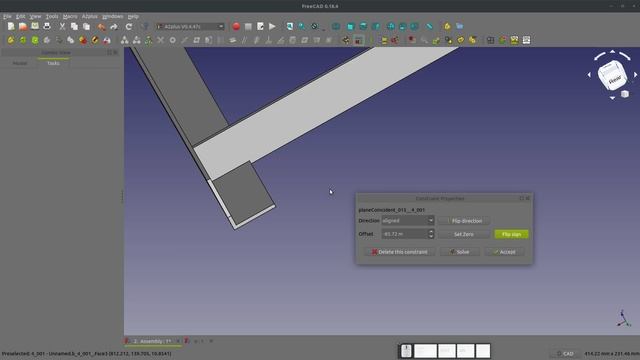
Task: Click the green Flip sign button
Action: click(x=511, y=234)
